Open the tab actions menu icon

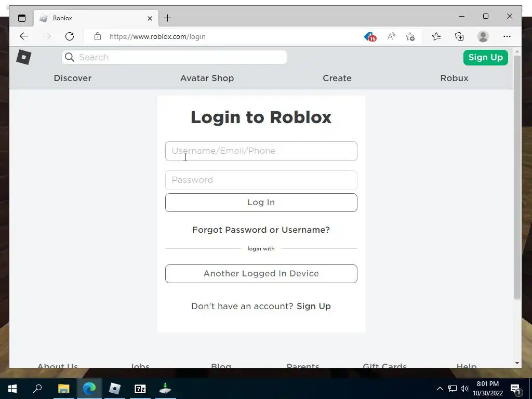coord(22,18)
